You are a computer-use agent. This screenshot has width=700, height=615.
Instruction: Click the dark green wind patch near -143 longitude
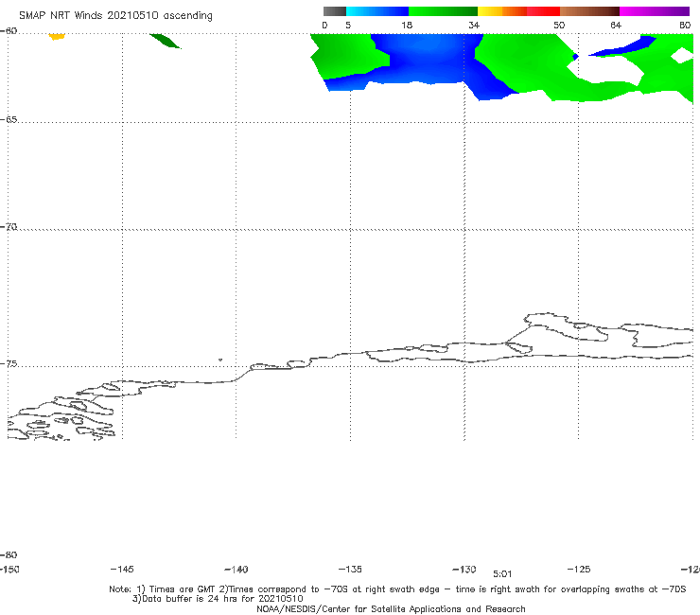click(166, 41)
